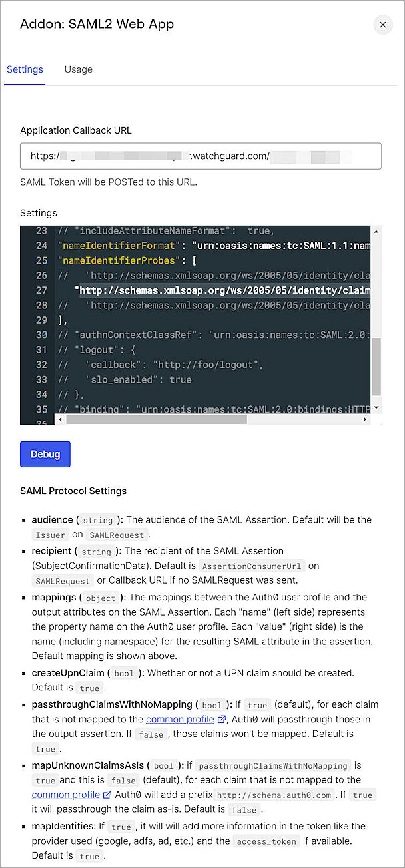Open the common profile link under mapUnknownClaimsAsIs
The height and width of the screenshot is (868, 405).
(x=67, y=795)
